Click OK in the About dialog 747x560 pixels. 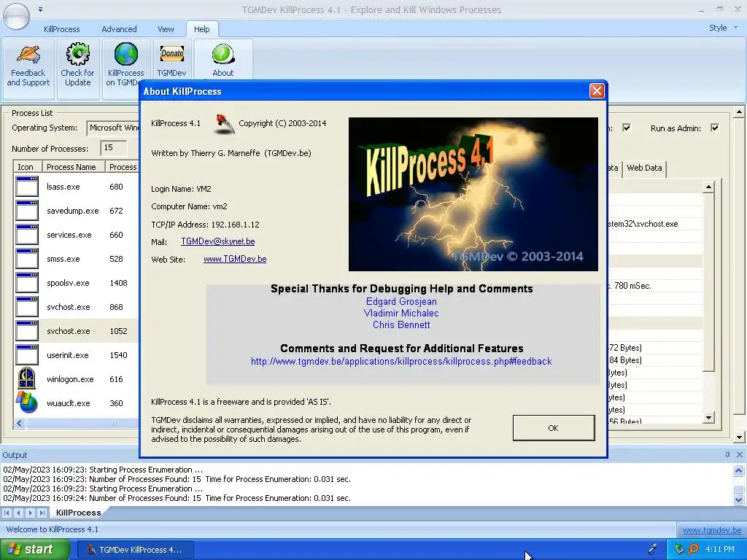554,427
